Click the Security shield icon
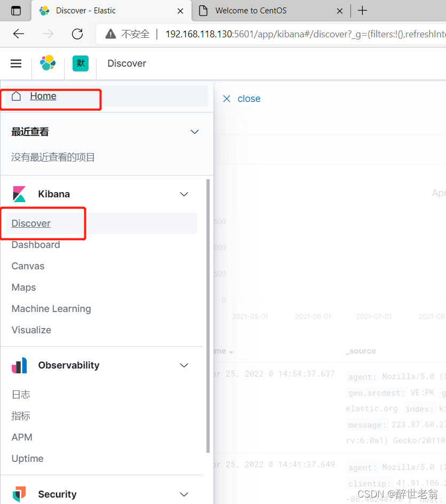This screenshot has width=446, height=504. 19,494
